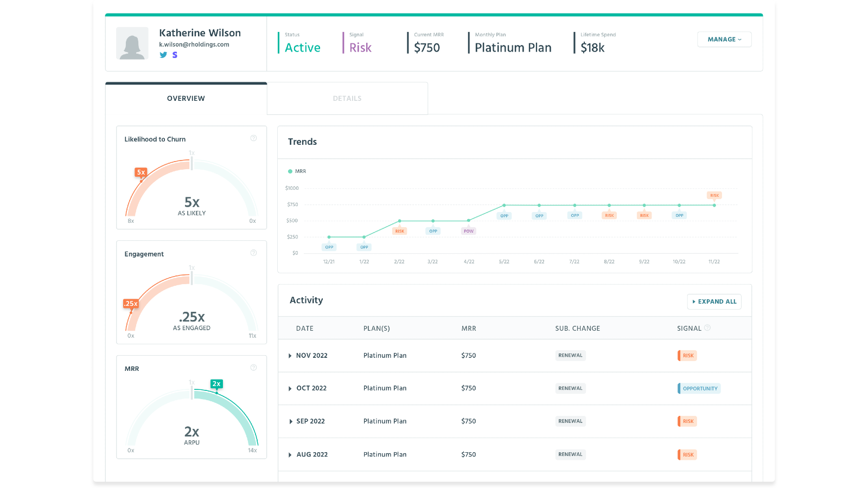Click the RISK marker at 11/22 on chart
868x488 pixels.
click(x=714, y=195)
